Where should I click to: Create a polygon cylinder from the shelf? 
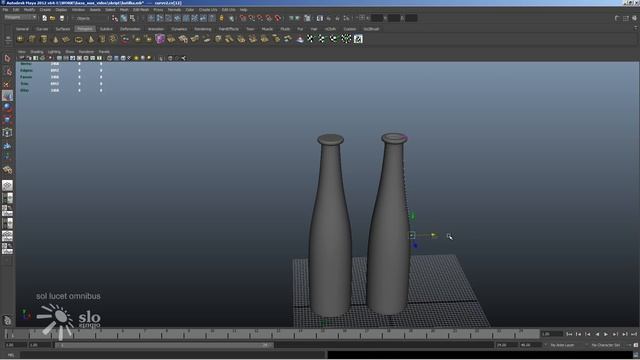(x=44, y=39)
